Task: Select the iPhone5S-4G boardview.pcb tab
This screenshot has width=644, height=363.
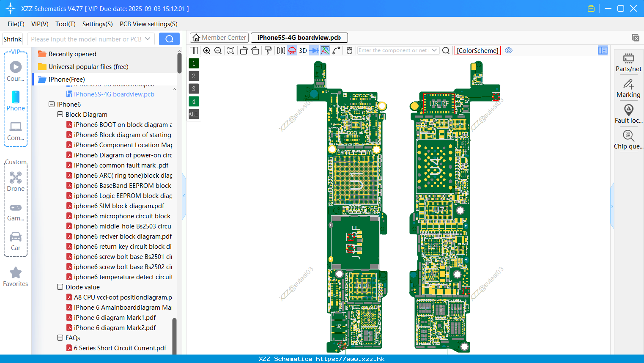Action: 299,38
